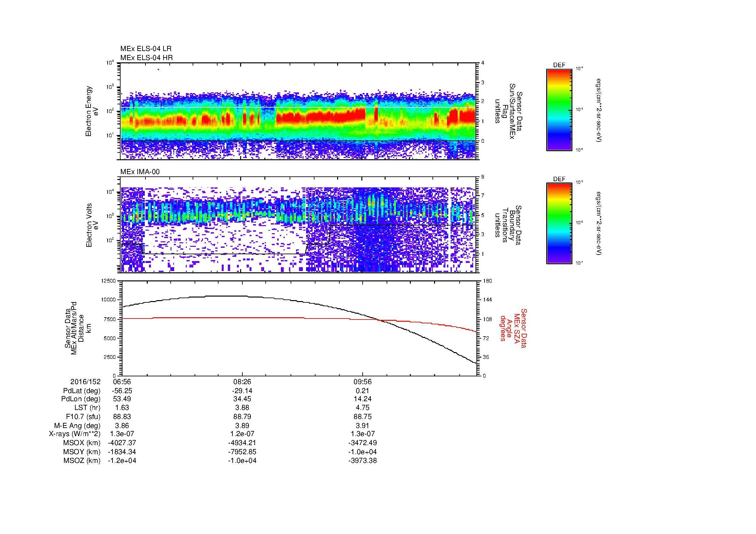This screenshot has height=534, width=756.
Task: Click the M-E Ang value '3.91'
Action: tap(362, 425)
